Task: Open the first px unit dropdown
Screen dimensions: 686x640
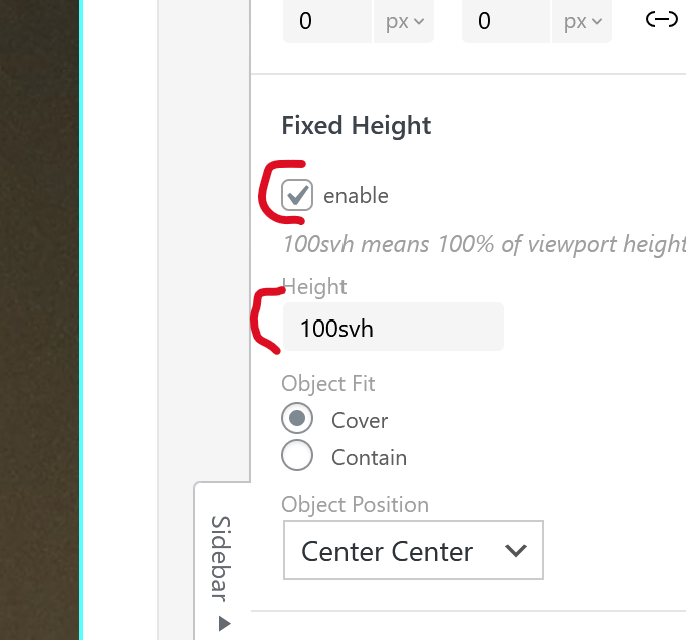Action: [404, 21]
